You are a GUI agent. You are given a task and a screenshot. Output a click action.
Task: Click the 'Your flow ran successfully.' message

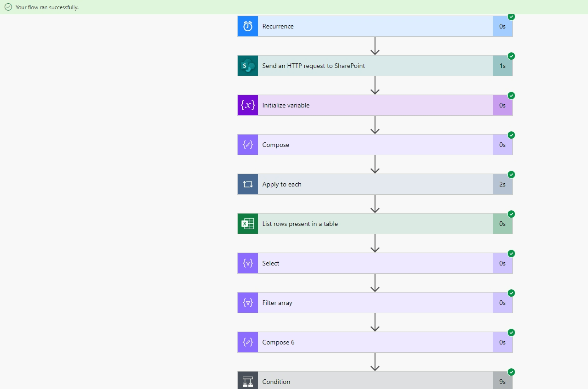pos(47,7)
